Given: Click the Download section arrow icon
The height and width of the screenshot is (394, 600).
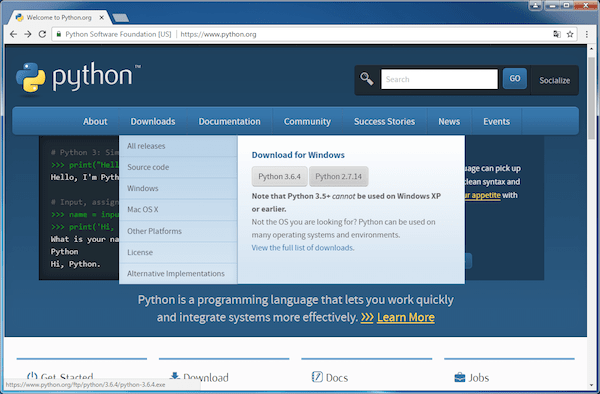Looking at the screenshot, I should (175, 376).
